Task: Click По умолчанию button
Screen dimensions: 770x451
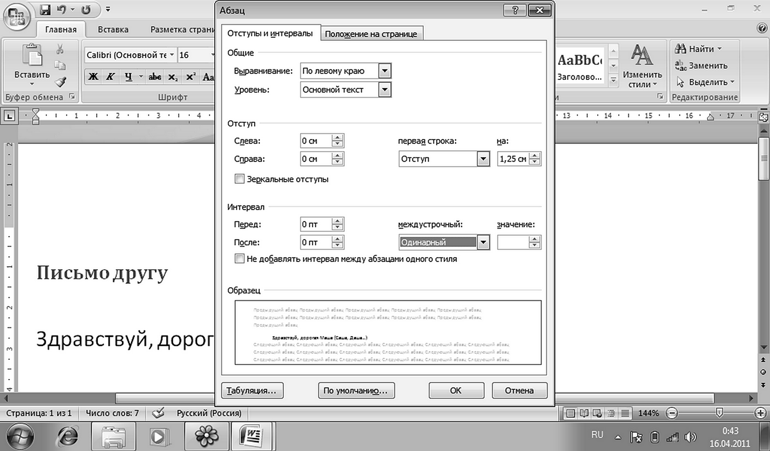Action: 356,391
